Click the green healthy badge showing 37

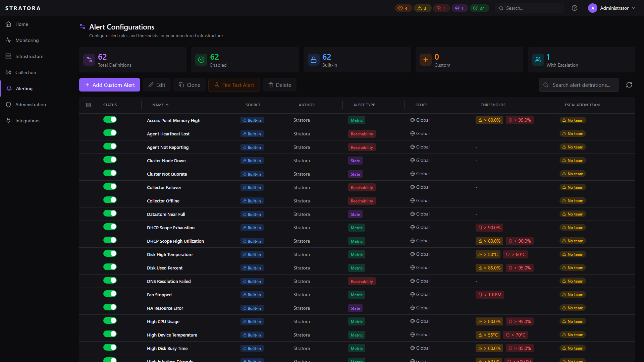(479, 8)
